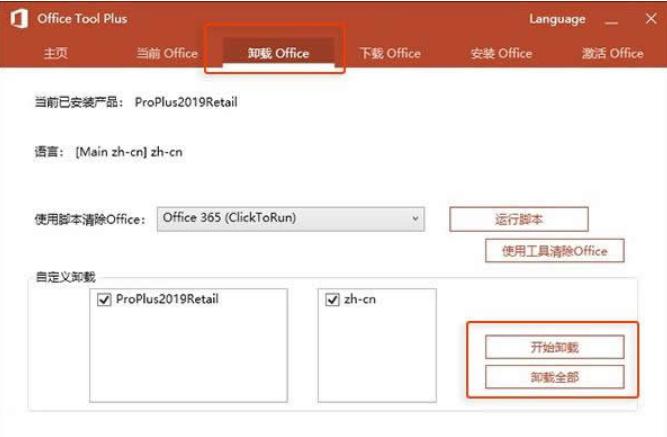Image resolution: width=667 pixels, height=437 pixels.
Task: Click the 卸载全部 button
Action: tap(555, 377)
